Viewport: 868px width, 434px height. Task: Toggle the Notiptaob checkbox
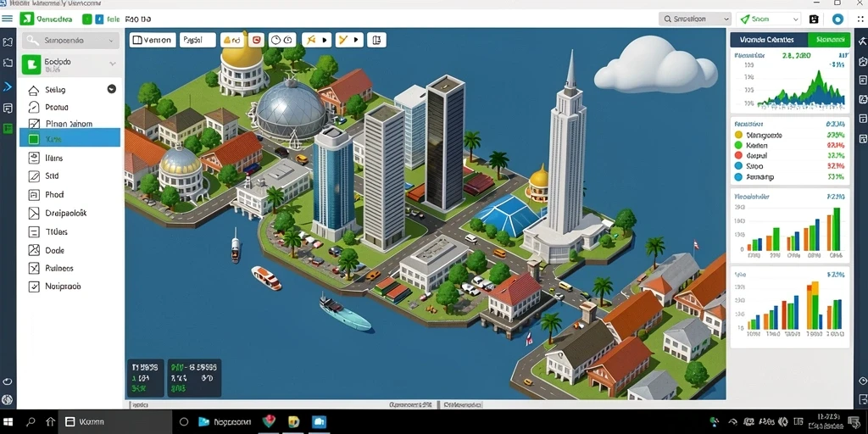point(34,287)
